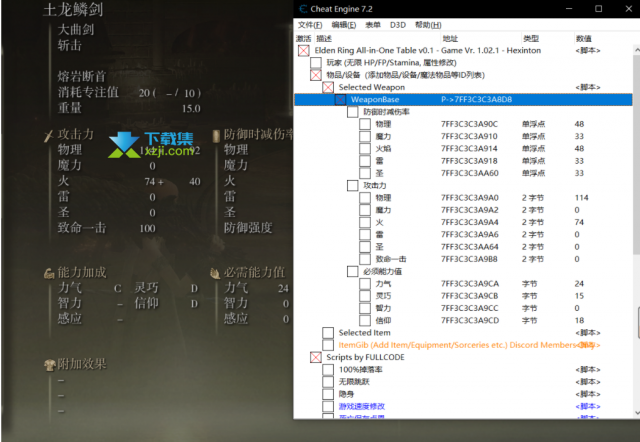Click the 能力加成 arm icon in game panel
The height and width of the screenshot is (442, 640).
tap(49, 273)
